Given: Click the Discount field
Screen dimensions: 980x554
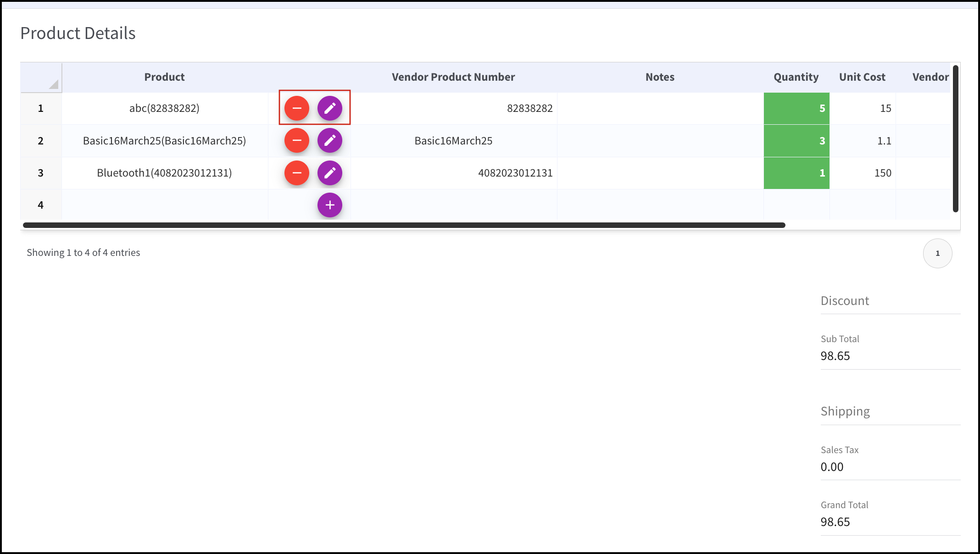Looking at the screenshot, I should click(891, 301).
